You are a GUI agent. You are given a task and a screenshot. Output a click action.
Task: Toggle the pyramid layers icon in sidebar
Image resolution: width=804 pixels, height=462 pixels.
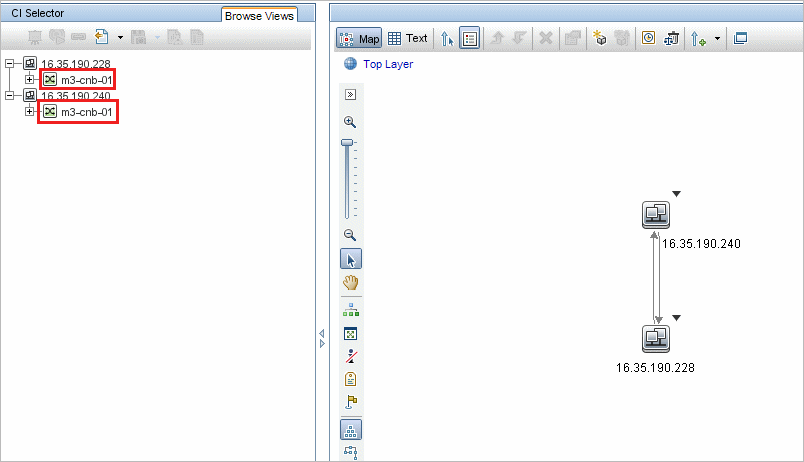[351, 430]
